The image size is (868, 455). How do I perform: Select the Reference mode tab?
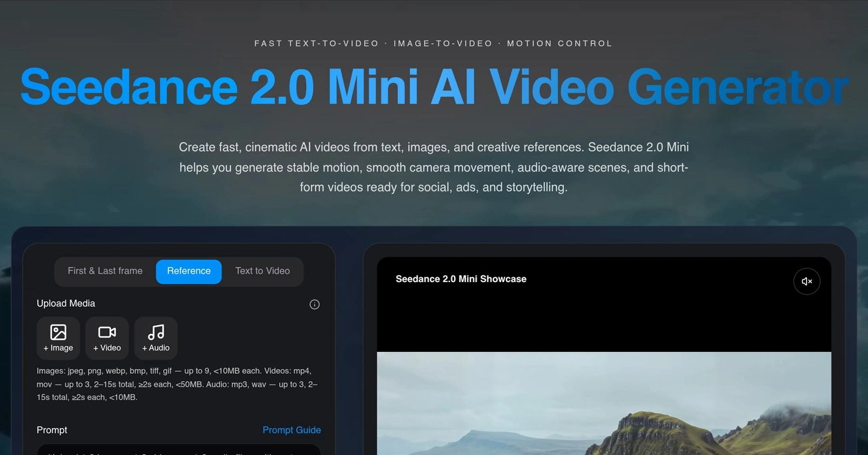[x=189, y=271]
